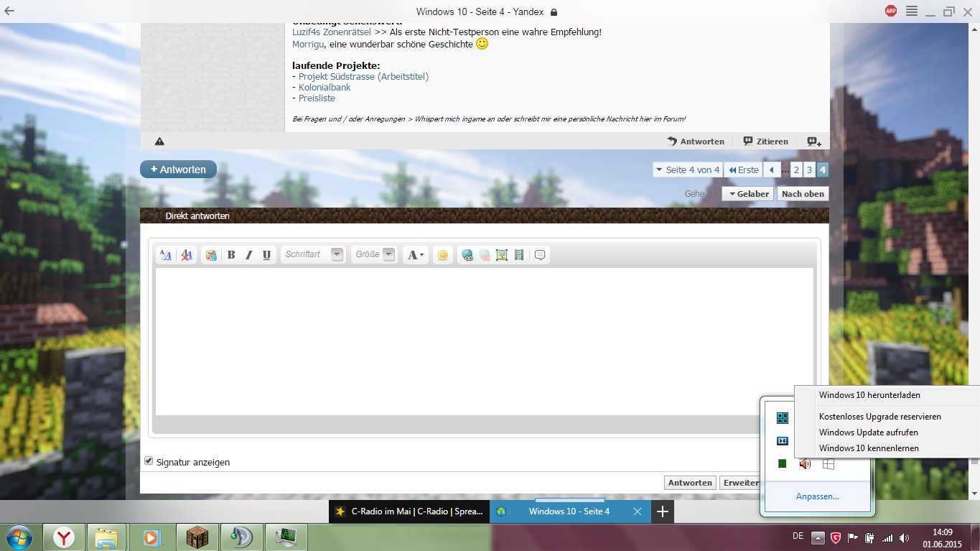
Task: Open Minecraft crafting table taskbar icon
Action: (197, 537)
